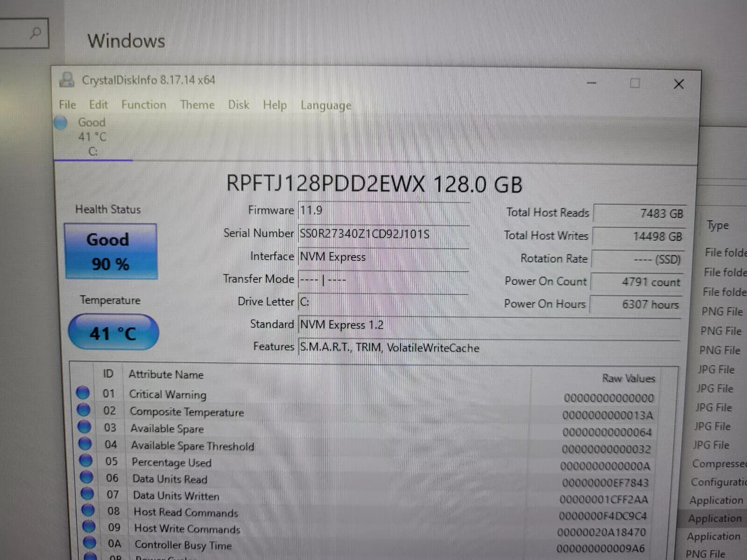Click the Type column header in background window
This screenshot has height=560, width=747.
pyautogui.click(x=718, y=226)
